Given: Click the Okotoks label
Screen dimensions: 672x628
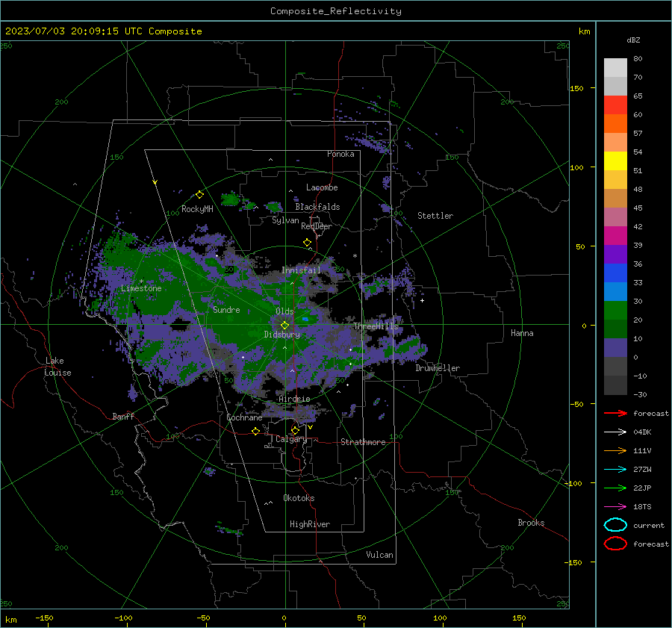Looking at the screenshot, I should click(x=299, y=498).
